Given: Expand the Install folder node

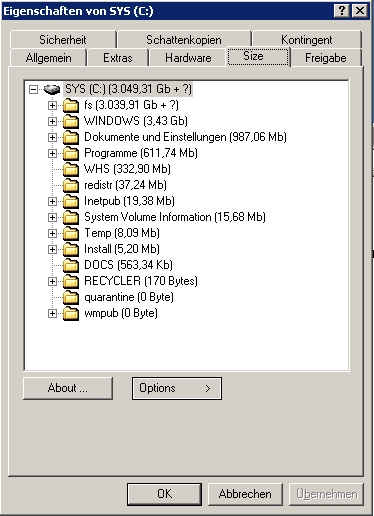Looking at the screenshot, I should click(x=52, y=249).
